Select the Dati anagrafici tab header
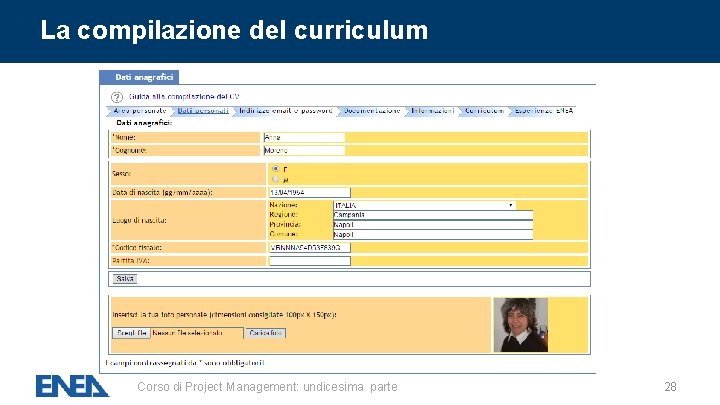The width and height of the screenshot is (720, 405). pyautogui.click(x=139, y=77)
